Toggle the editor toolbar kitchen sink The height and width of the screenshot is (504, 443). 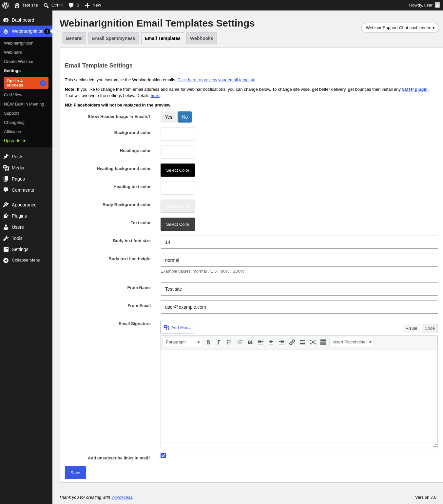(323, 342)
